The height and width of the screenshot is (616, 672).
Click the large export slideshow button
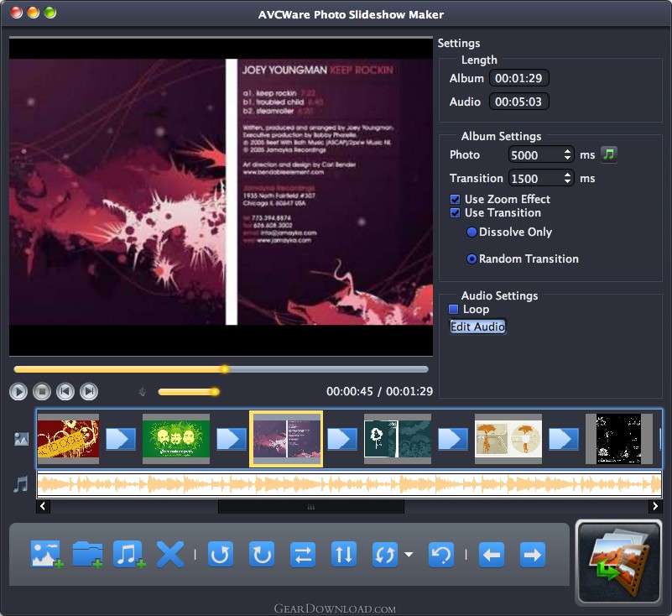pos(619,562)
